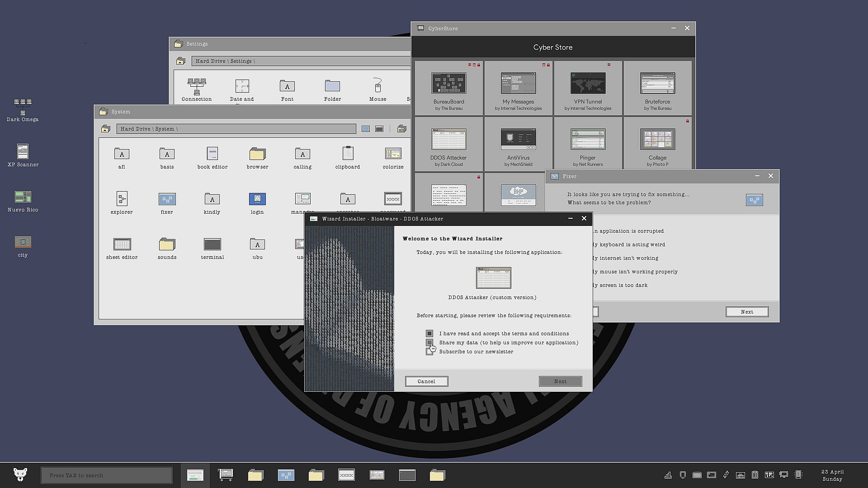Open the sheet editor application
Screen dimensions: 868x488
pos(122,244)
